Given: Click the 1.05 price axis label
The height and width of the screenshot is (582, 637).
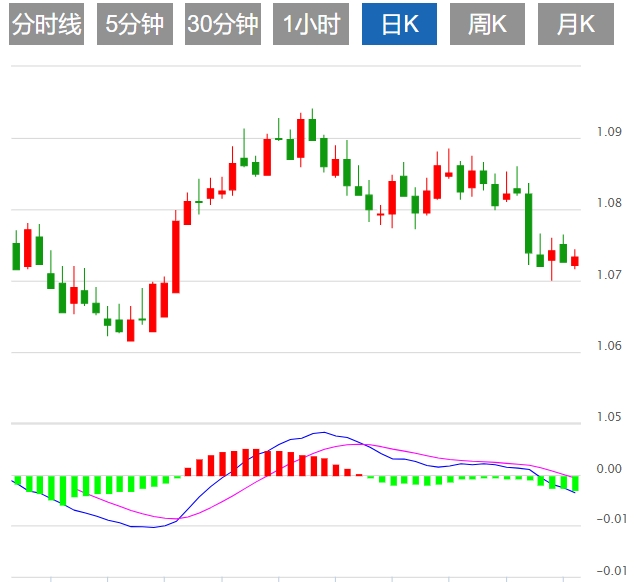Looking at the screenshot, I should pos(609,417).
